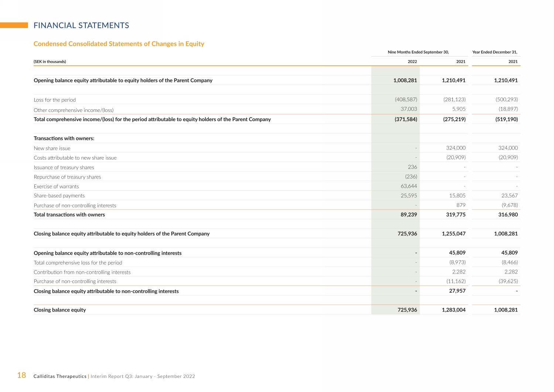The width and height of the screenshot is (554, 392).
Task: Click the 'Year Ended December 31,' header
Action: (495, 52)
